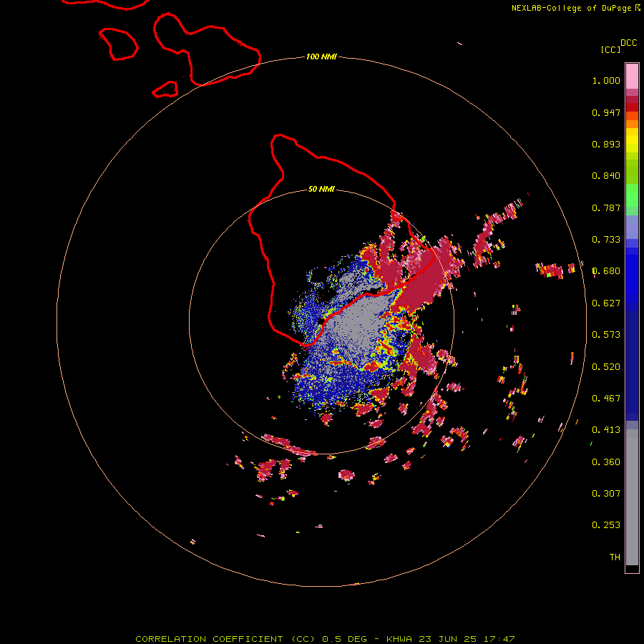This screenshot has width=644, height=644.
Task: Click the DCC legend title
Action: pyautogui.click(x=629, y=43)
